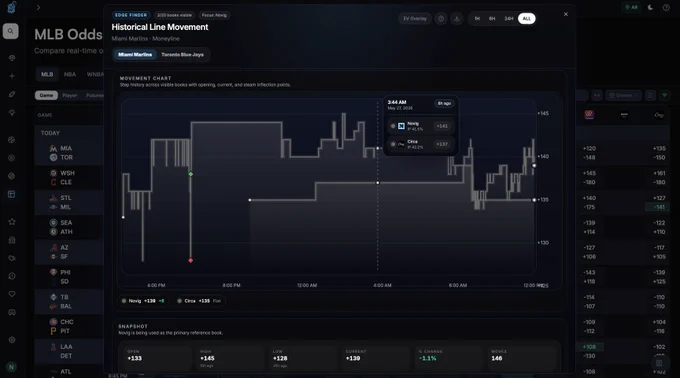Click the Focus Novig pill
Image resolution: width=680 pixels, height=378 pixels.
(214, 15)
